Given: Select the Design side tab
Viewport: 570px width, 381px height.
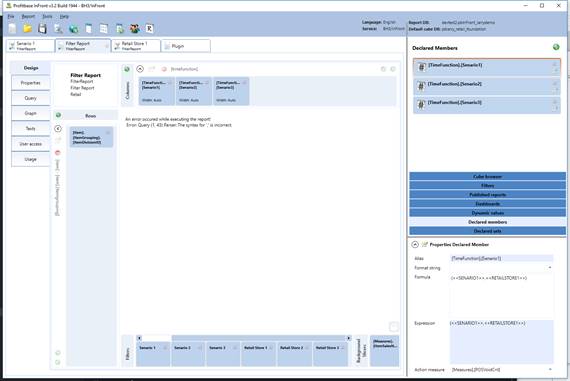Looking at the screenshot, I should click(31, 68).
